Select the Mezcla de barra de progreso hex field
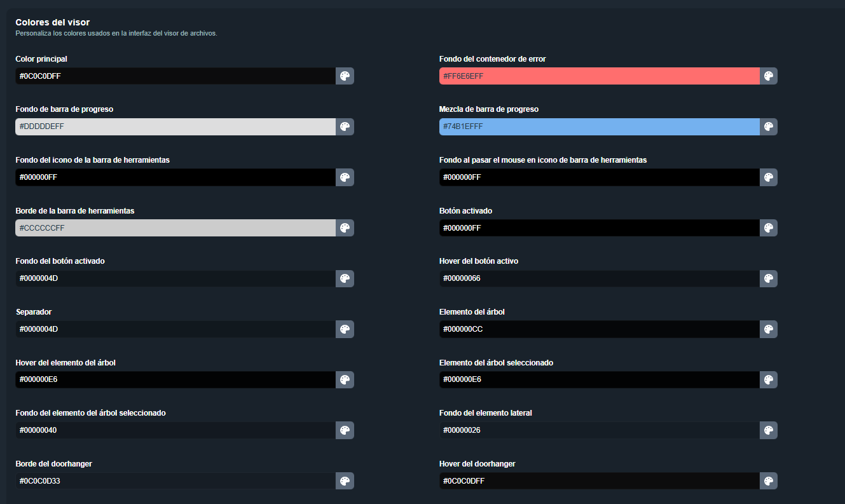The width and height of the screenshot is (845, 504). [599, 126]
